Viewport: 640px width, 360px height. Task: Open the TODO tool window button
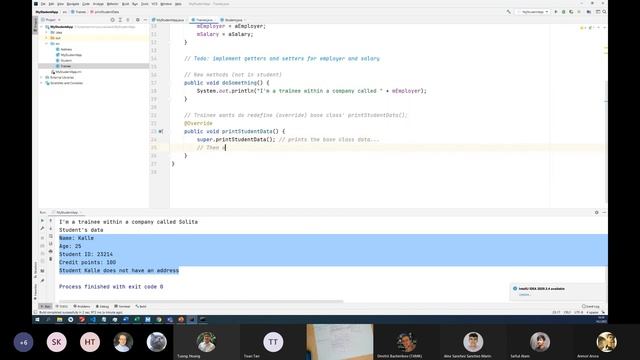pos(62,306)
